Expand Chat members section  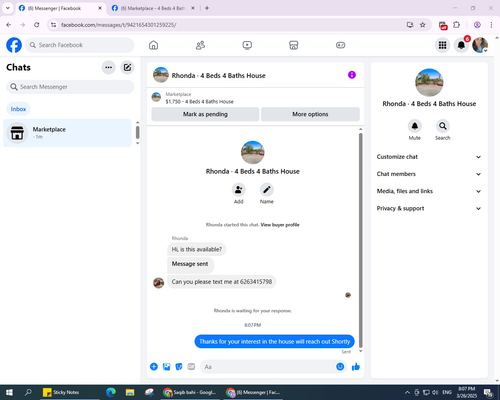(x=429, y=174)
